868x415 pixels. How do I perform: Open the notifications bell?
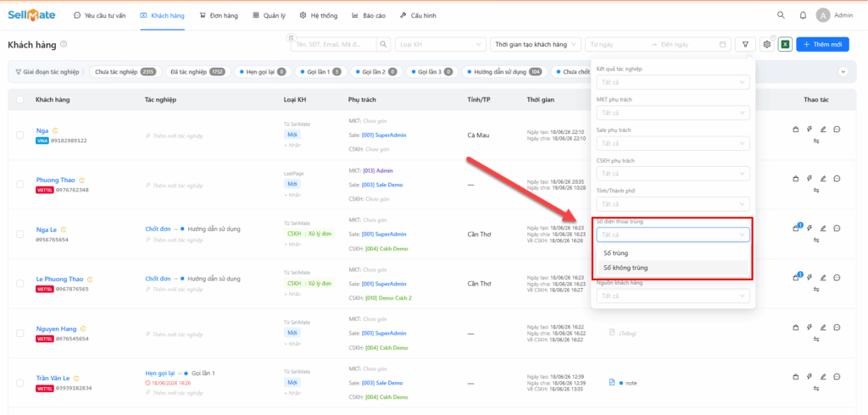803,15
